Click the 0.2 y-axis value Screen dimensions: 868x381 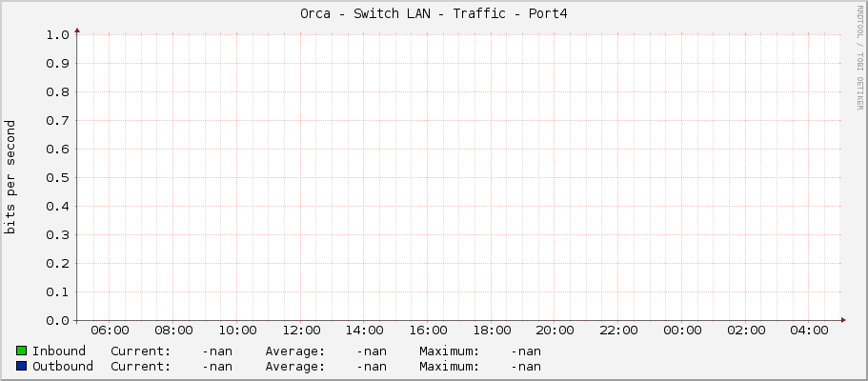tap(57, 264)
